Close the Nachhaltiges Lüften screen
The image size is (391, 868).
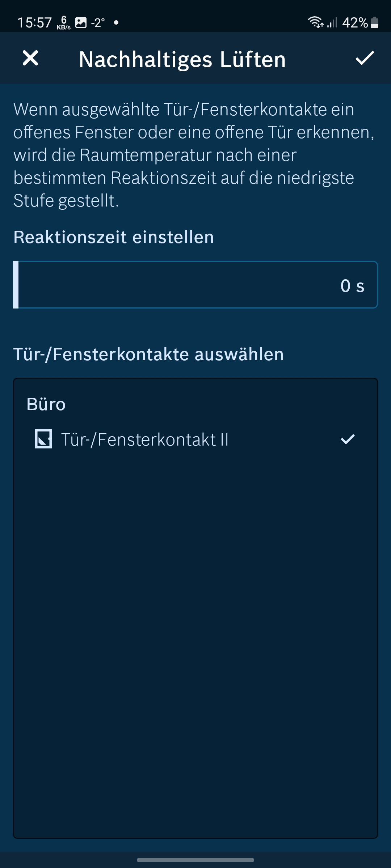pos(30,58)
